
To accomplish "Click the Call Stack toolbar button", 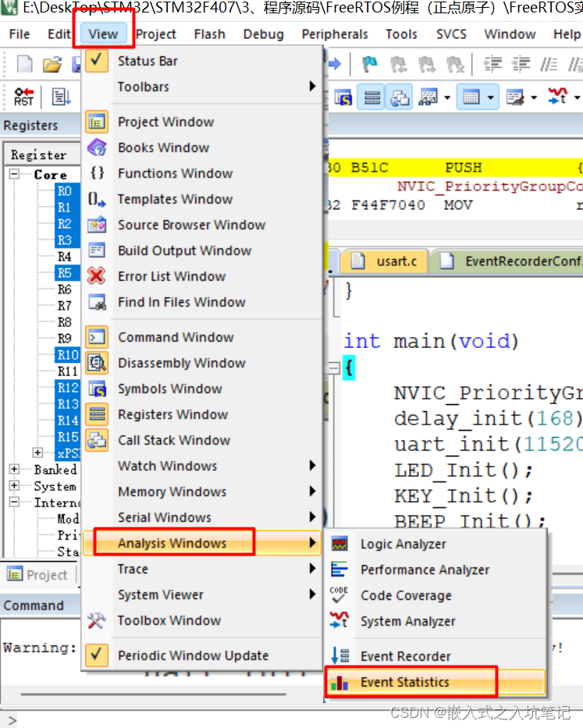I will (x=400, y=98).
